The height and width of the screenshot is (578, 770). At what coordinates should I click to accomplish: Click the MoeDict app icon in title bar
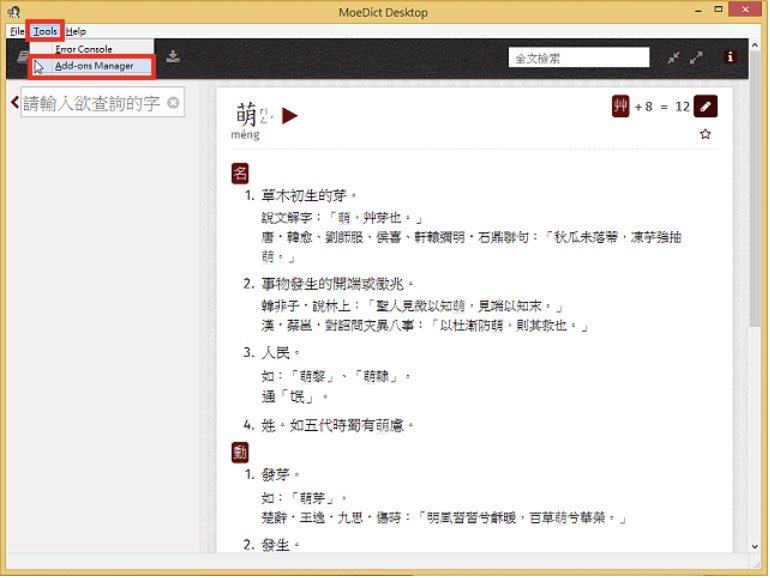pyautogui.click(x=14, y=11)
